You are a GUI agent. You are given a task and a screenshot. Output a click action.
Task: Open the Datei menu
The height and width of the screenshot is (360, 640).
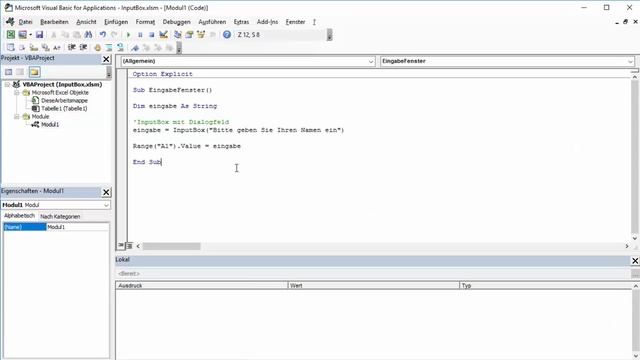point(25,22)
